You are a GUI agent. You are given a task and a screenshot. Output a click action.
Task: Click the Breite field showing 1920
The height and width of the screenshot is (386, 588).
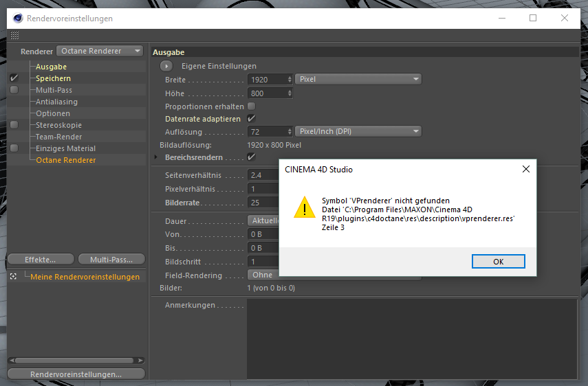coord(267,80)
